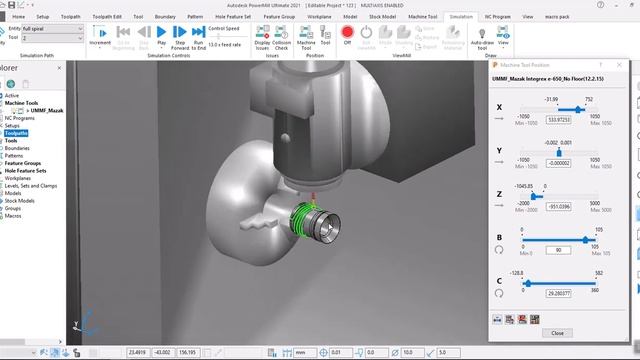Click the grid units icon in status bar

(x=287, y=353)
